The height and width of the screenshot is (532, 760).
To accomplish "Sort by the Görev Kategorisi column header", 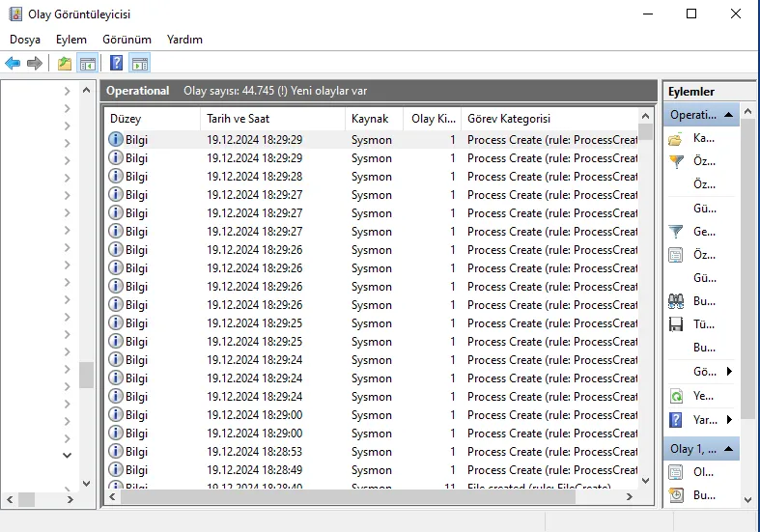I will [549, 119].
